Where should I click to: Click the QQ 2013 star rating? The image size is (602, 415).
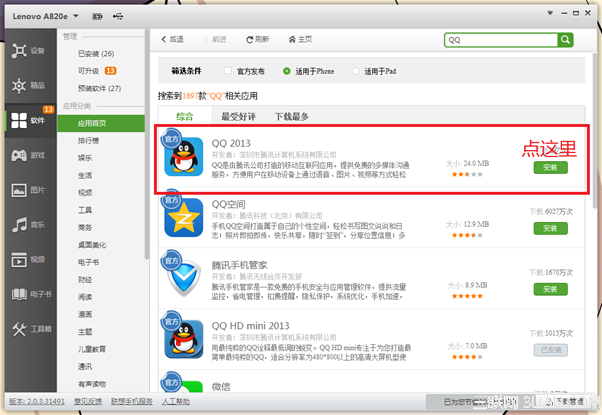click(x=467, y=174)
